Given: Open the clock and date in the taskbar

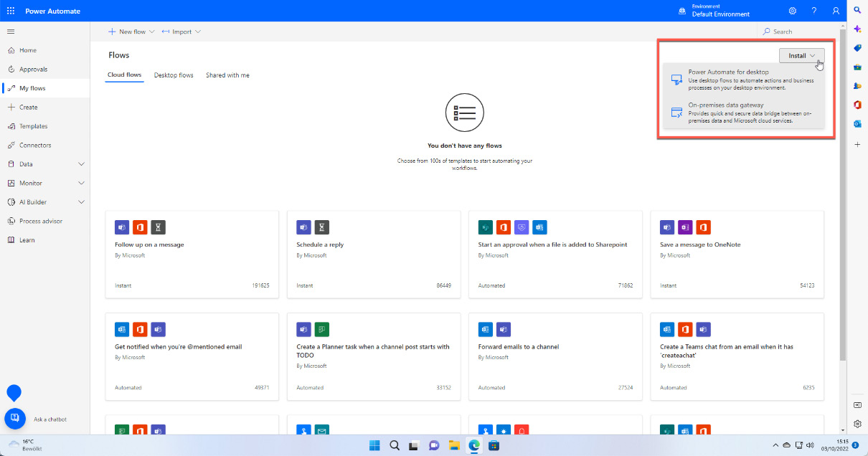Looking at the screenshot, I should (836, 445).
